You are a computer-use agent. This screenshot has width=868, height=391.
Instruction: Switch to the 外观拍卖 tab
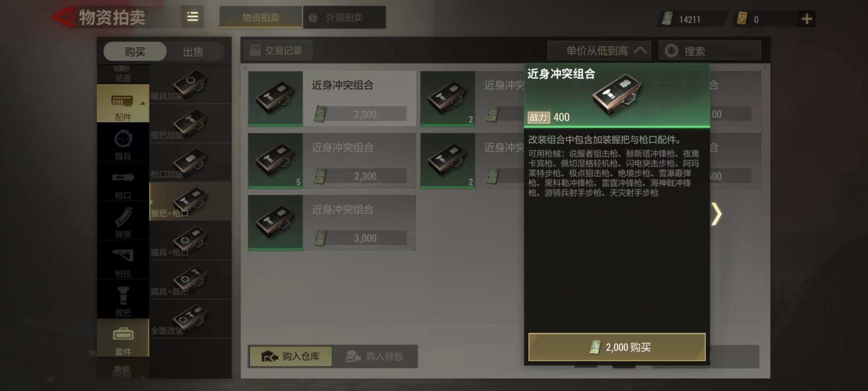(344, 17)
